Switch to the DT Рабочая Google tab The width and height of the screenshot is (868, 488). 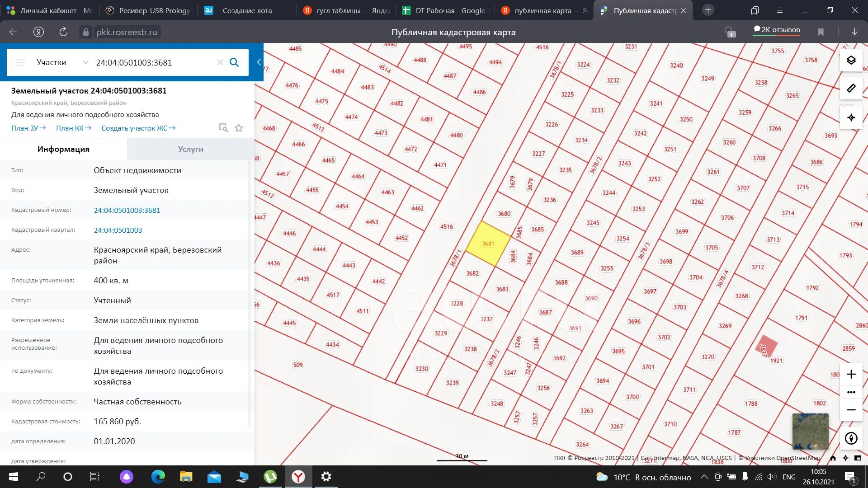click(x=445, y=10)
